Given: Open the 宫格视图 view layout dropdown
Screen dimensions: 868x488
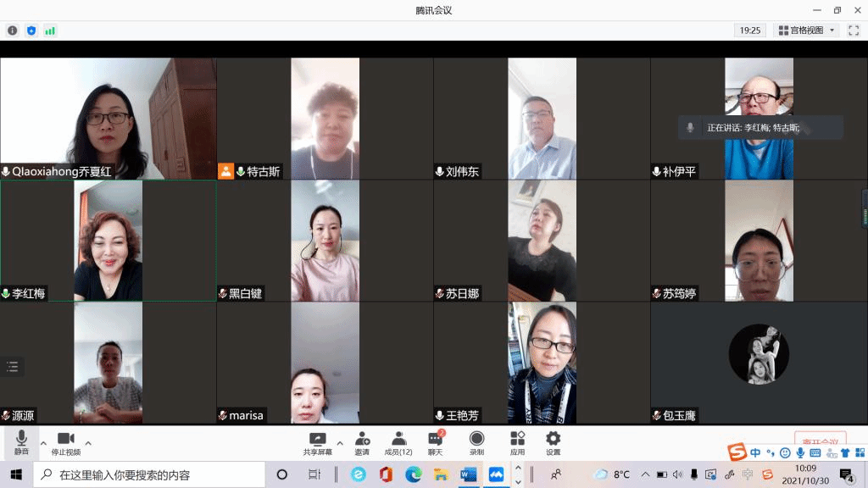Looking at the screenshot, I should tap(808, 30).
